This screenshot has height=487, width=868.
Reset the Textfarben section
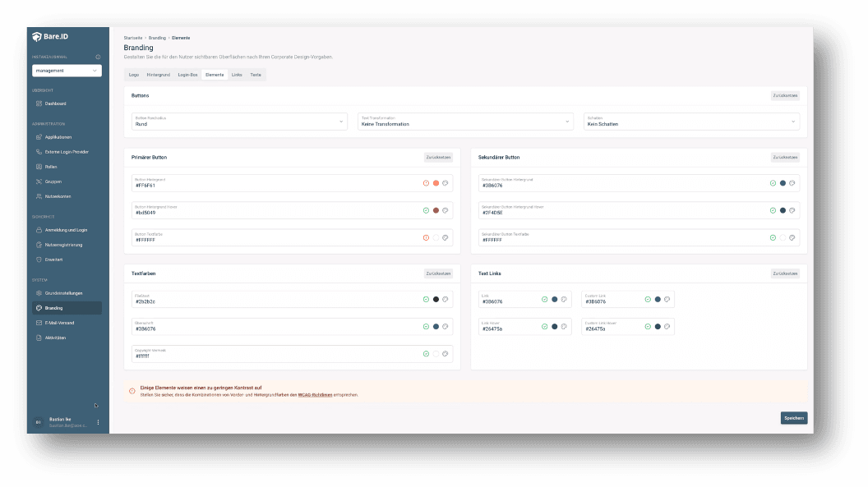click(438, 273)
